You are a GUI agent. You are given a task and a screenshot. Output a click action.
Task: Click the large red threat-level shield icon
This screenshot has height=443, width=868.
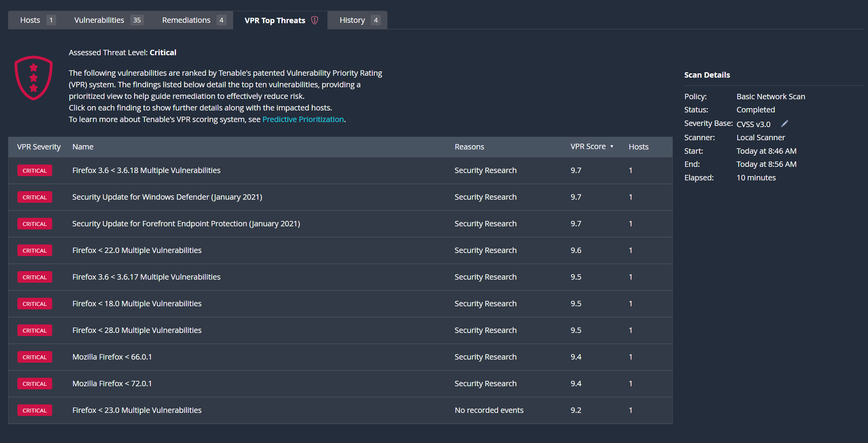point(34,78)
